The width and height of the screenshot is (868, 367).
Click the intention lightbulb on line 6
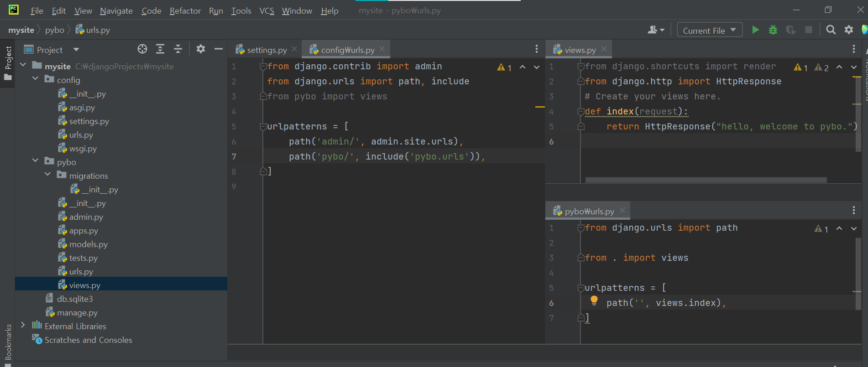[594, 300]
